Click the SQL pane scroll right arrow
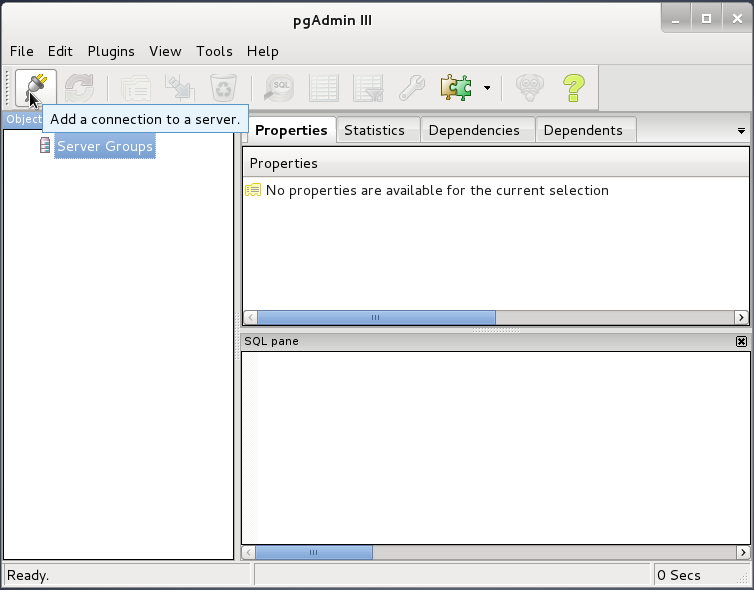 tap(743, 552)
